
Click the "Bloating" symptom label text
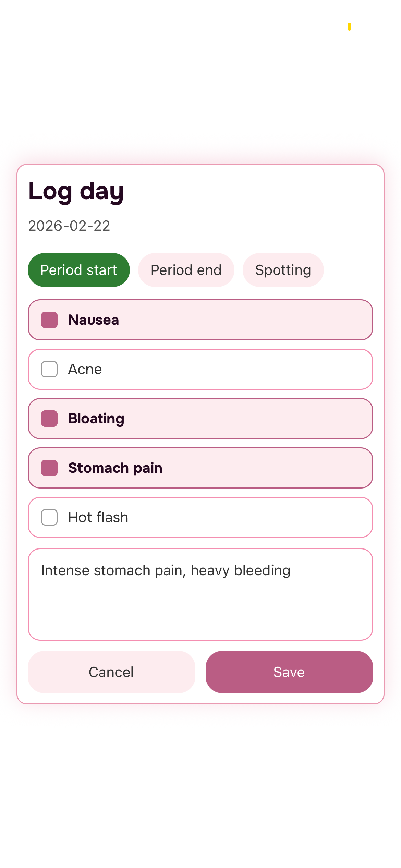pos(96,419)
